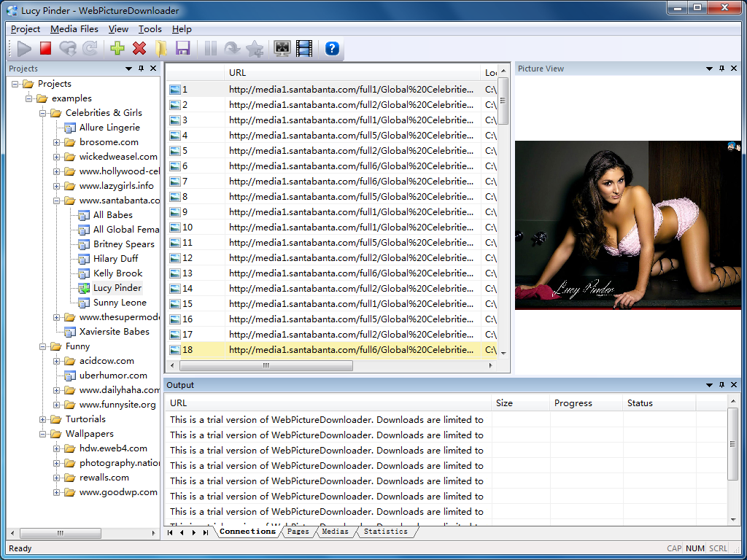Viewport: 747px width, 560px height.
Task: Click the green plus Add project icon
Action: click(117, 49)
